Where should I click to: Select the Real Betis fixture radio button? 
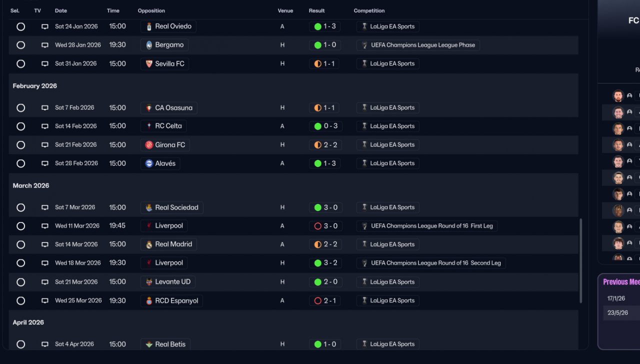click(x=20, y=344)
